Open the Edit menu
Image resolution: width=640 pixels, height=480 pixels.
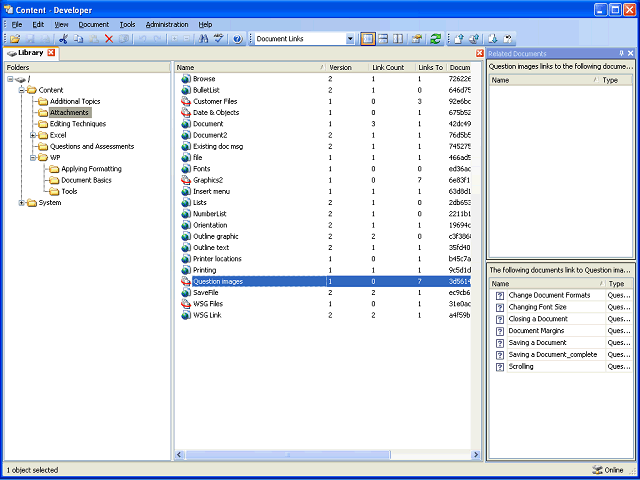click(38, 24)
